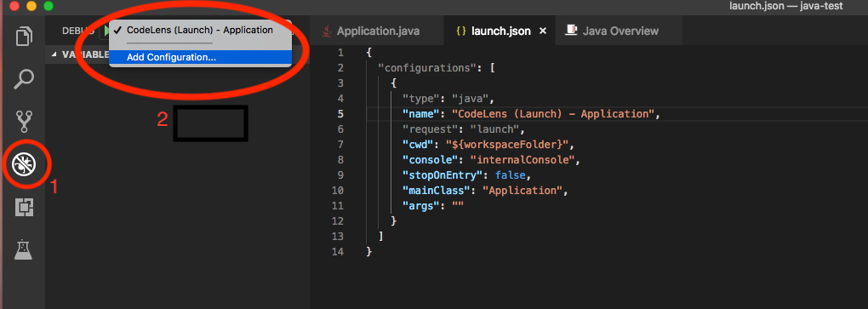Click the Java file icon on Application.java tab
The height and width of the screenshot is (309, 868).
click(327, 31)
